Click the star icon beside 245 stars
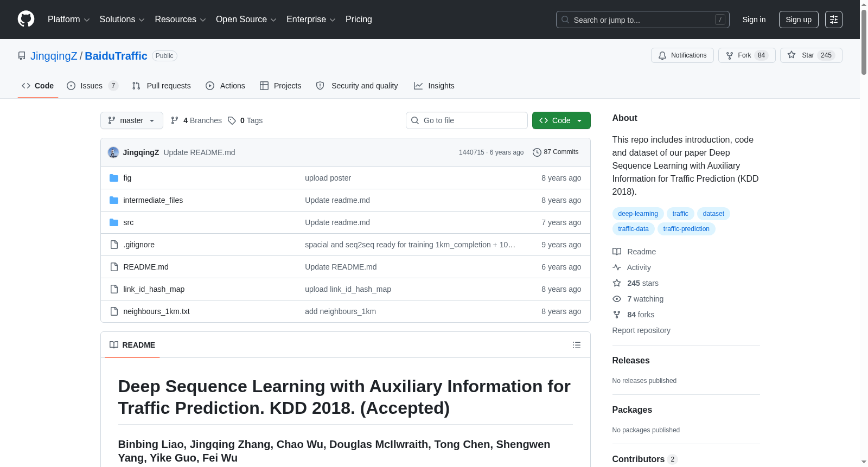 pos(617,283)
